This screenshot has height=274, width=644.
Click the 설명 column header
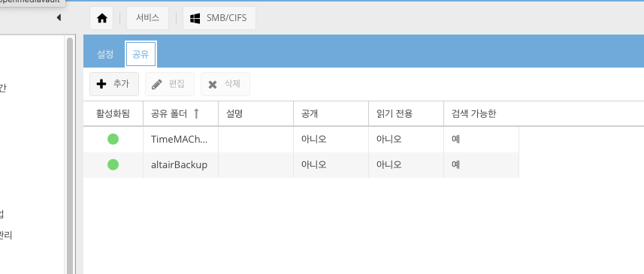click(256, 113)
